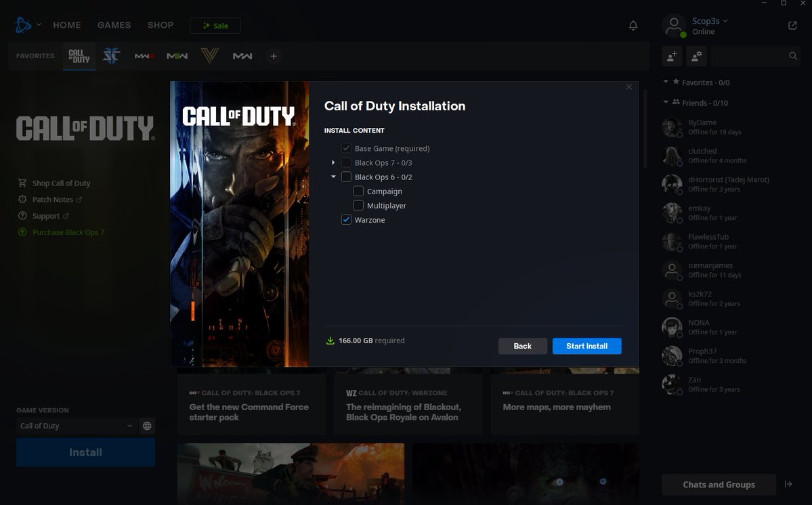Select the Vanguard favorites icon
The width and height of the screenshot is (812, 505).
tap(210, 56)
